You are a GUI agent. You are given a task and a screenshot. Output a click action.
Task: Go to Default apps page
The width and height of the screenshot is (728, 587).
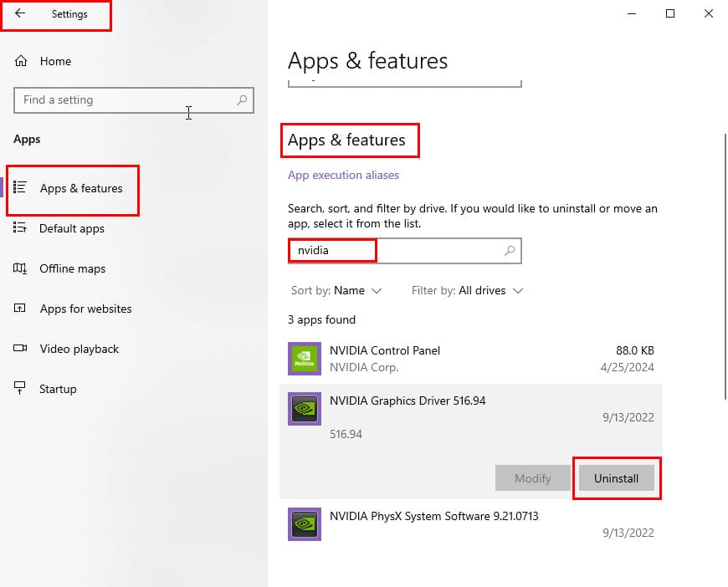pyautogui.click(x=71, y=228)
